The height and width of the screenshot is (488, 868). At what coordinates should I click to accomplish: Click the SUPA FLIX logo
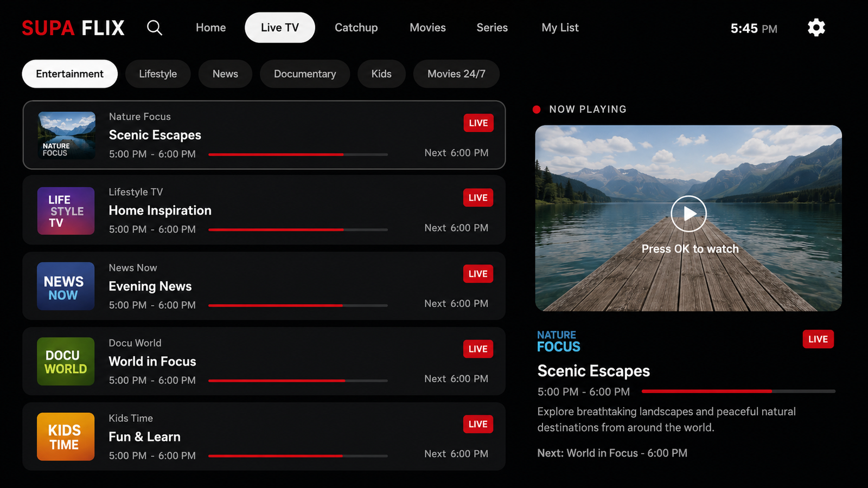click(73, 28)
